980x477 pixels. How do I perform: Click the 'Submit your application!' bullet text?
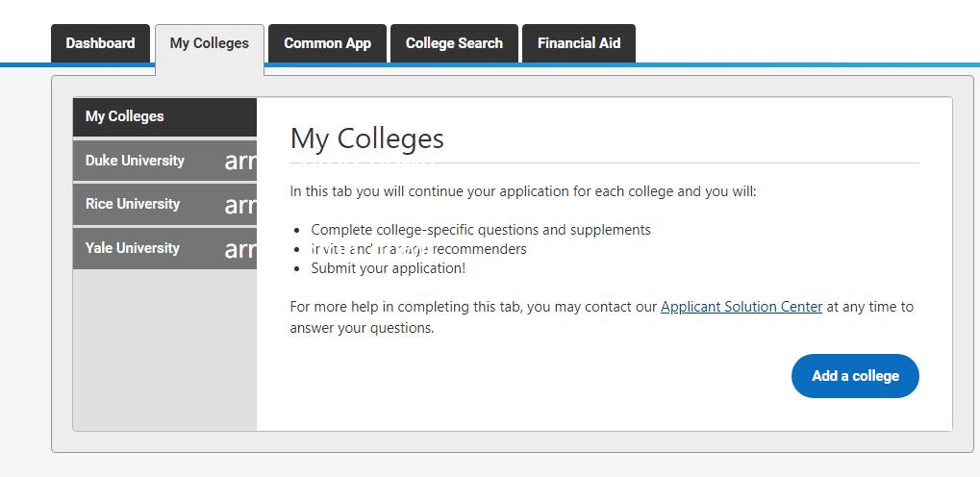click(x=388, y=268)
